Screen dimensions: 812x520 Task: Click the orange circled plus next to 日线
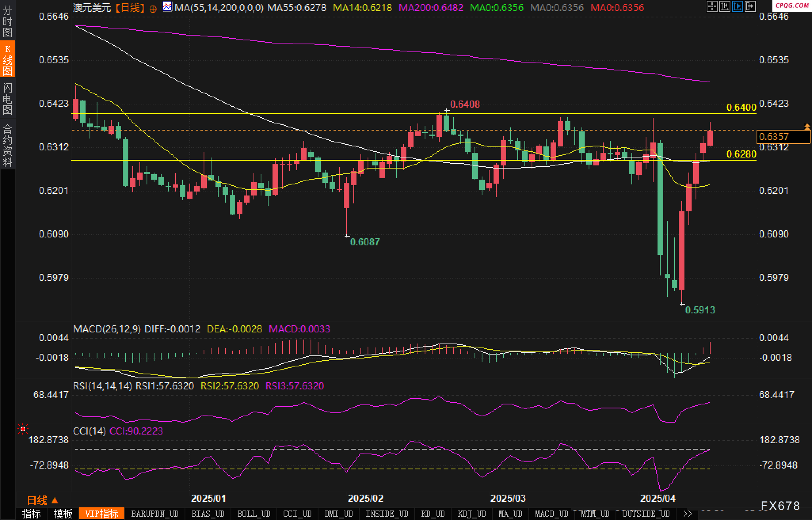click(153, 8)
